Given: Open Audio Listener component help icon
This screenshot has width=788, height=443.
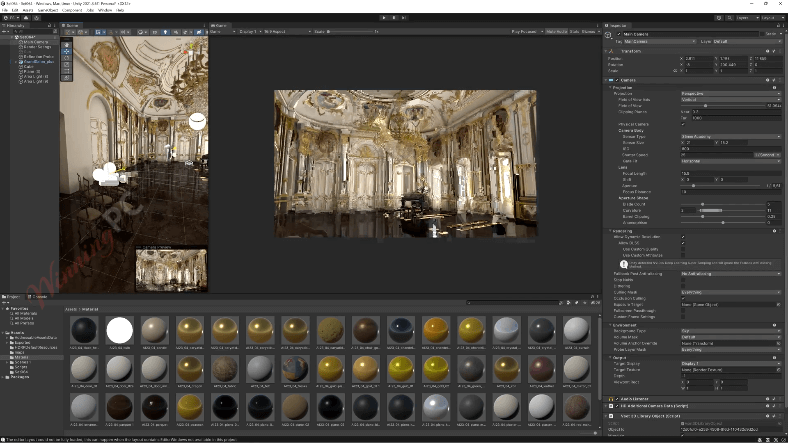Looking at the screenshot, I should pyautogui.click(x=767, y=399).
